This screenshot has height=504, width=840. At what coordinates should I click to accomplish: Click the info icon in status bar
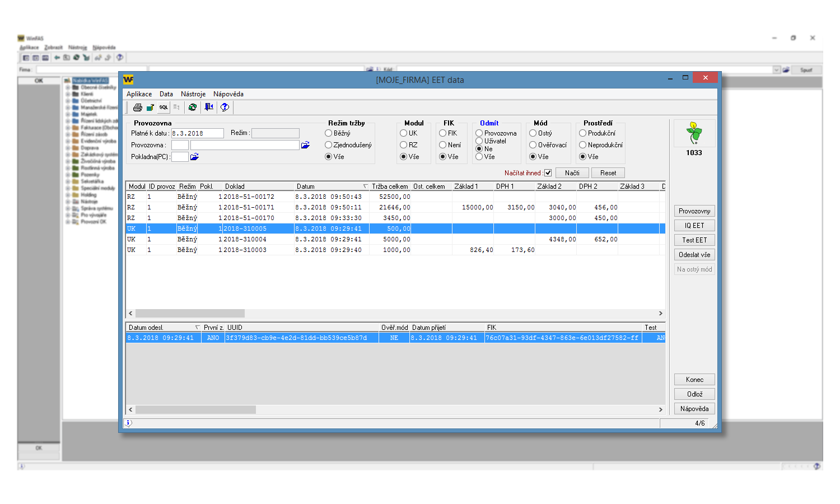point(128,423)
